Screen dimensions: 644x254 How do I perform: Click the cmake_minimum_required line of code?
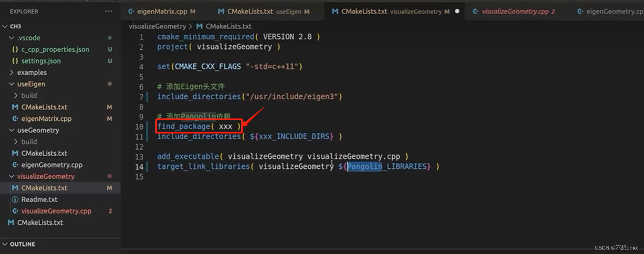(x=239, y=37)
